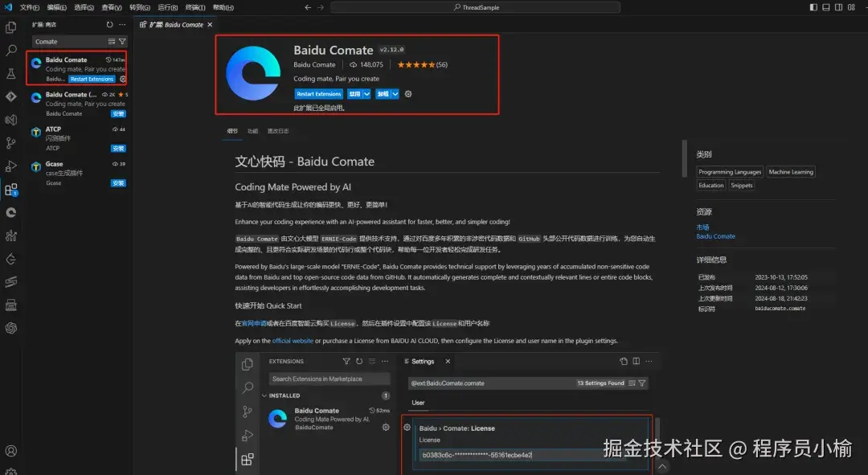Open the 运行(R) menu
This screenshot has height=475, width=868.
pos(168,7)
